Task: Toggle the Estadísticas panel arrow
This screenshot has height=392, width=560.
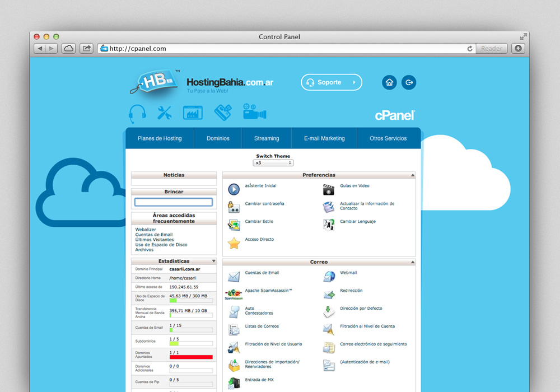Action: (x=213, y=262)
